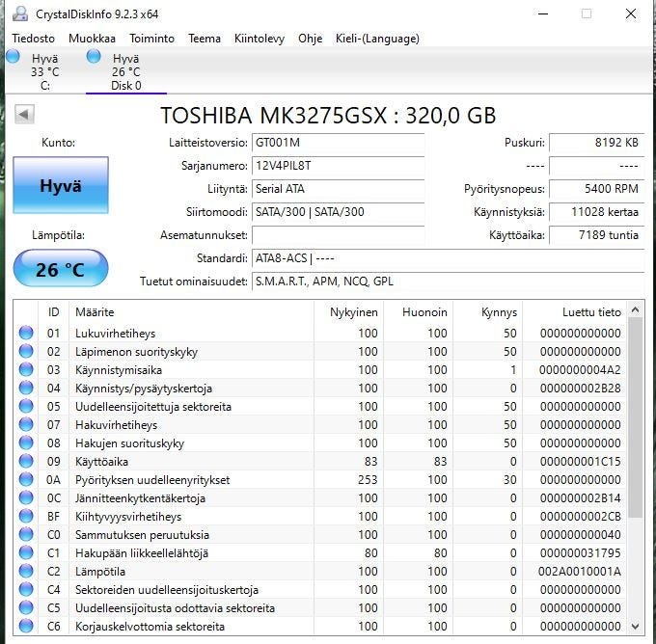Click the Käynnistyksiä value 11028 kertaa
656x644 pixels.
[596, 211]
